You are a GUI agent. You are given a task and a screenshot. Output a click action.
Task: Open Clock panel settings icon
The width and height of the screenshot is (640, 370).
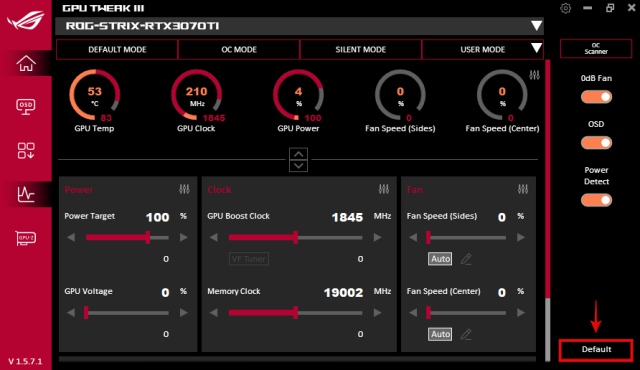coord(384,189)
